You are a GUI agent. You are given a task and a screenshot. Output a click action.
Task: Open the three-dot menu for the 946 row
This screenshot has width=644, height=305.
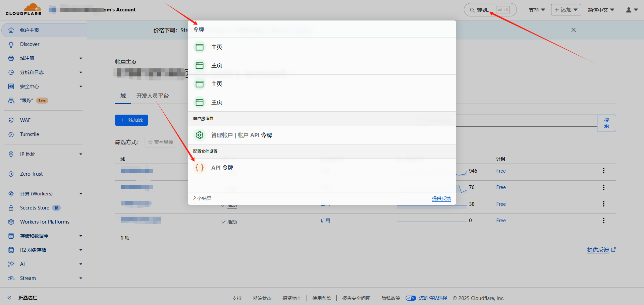coord(603,171)
